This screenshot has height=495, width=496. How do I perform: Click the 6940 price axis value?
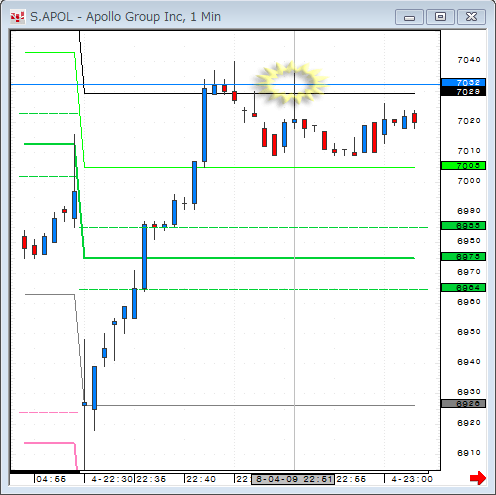click(x=469, y=362)
